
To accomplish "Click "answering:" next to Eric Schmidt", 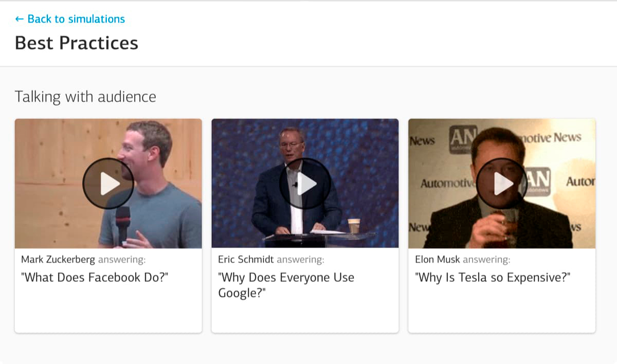I will [300, 260].
